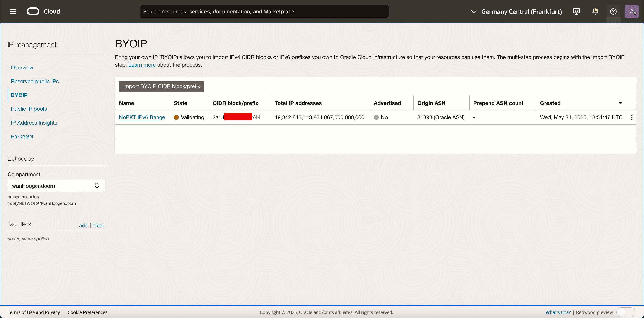This screenshot has height=318, width=644.
Task: Open the Compartment IwanHoogendoorn dropdown
Action: coord(56,186)
